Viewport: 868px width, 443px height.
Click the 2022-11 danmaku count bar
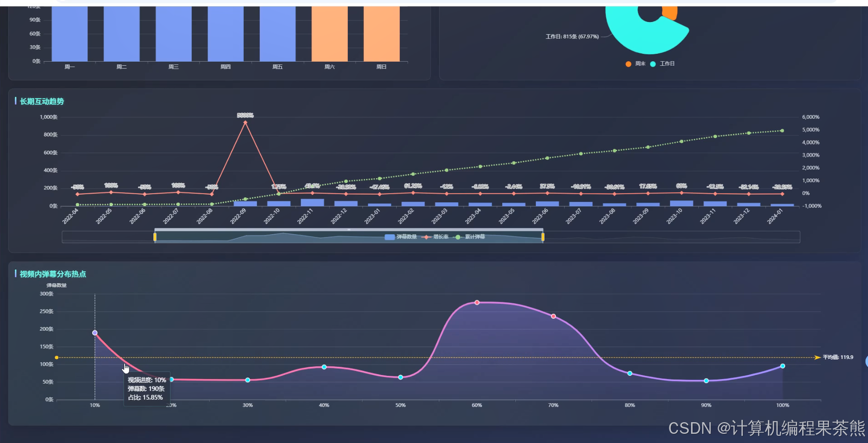(312, 203)
